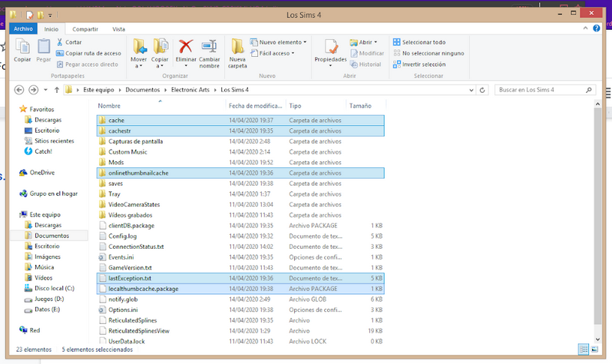
Task: Open the Nuevo elemento dropdown
Action: pyautogui.click(x=282, y=42)
